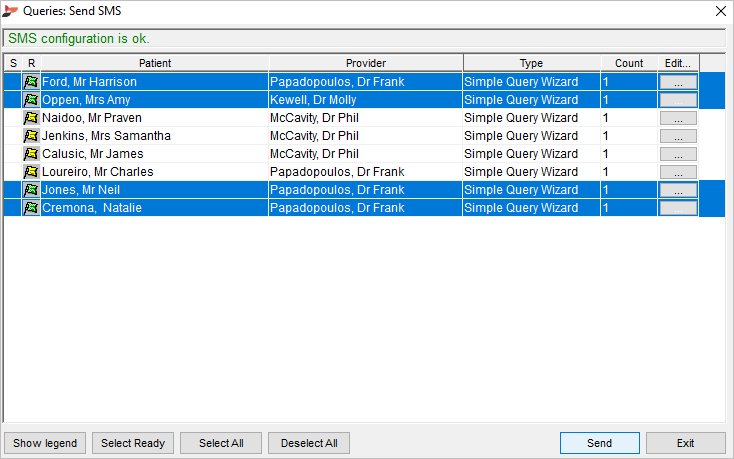Click green flag icon beside Oppen, Mrs Amy
This screenshot has height=459, width=734.
31,100
